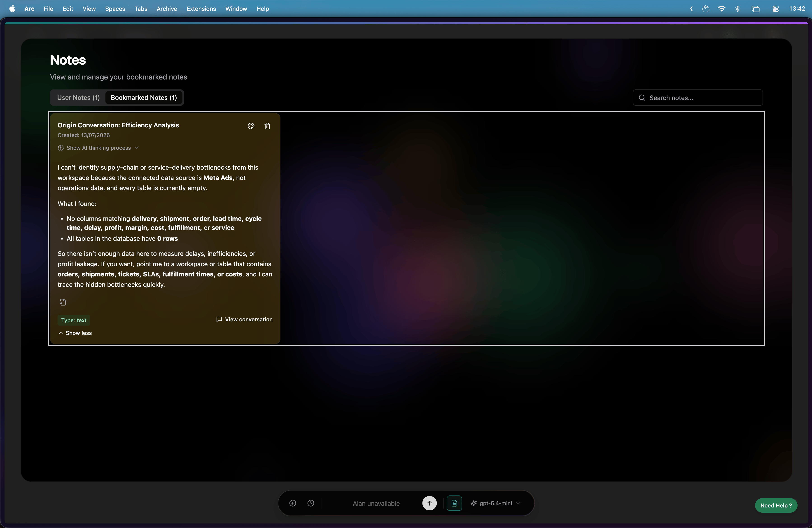Open Wi-Fi status in menu bar
Image resolution: width=812 pixels, height=528 pixels.
(x=722, y=9)
